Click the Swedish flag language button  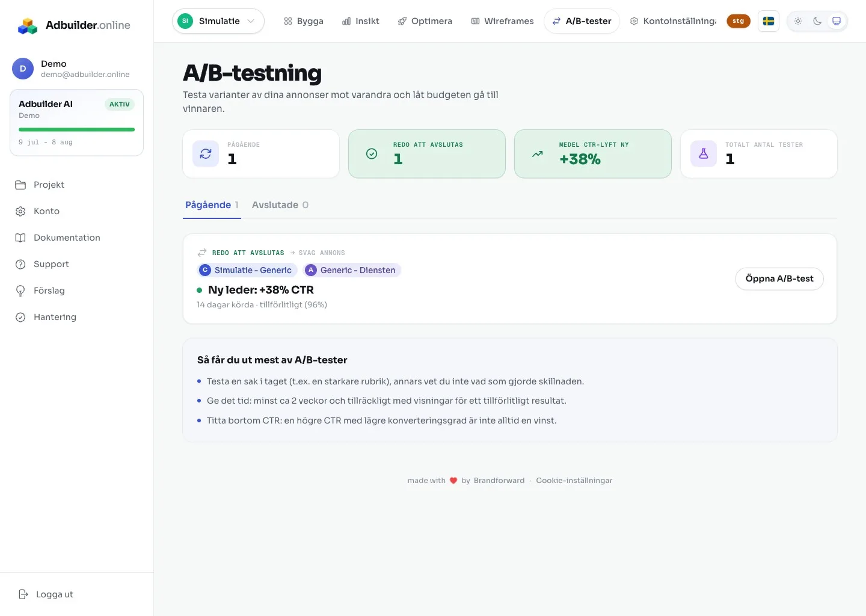[769, 21]
